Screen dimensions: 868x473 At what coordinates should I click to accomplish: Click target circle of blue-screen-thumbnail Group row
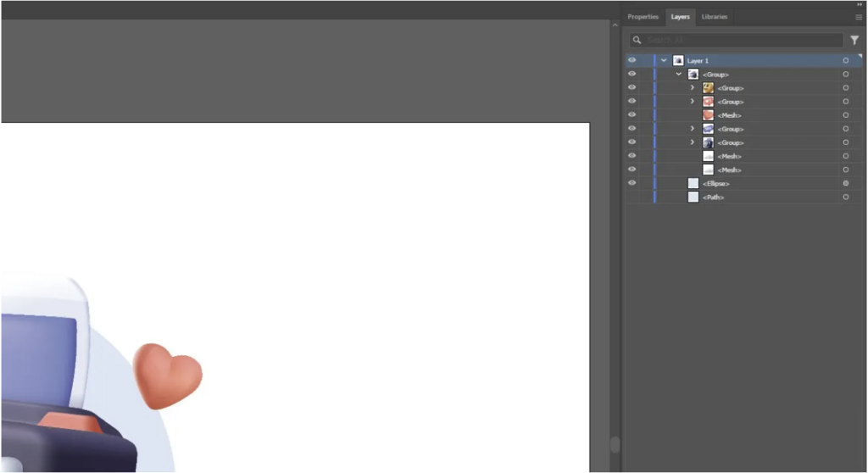coord(846,129)
